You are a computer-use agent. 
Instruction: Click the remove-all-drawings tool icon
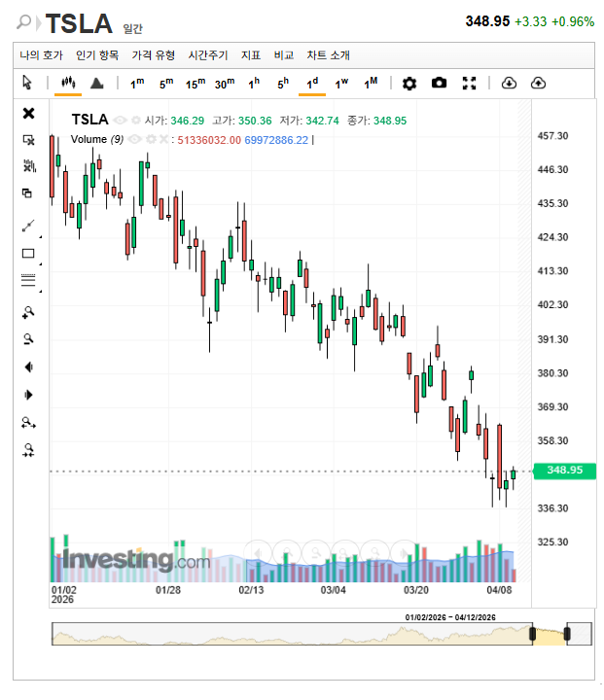29,166
